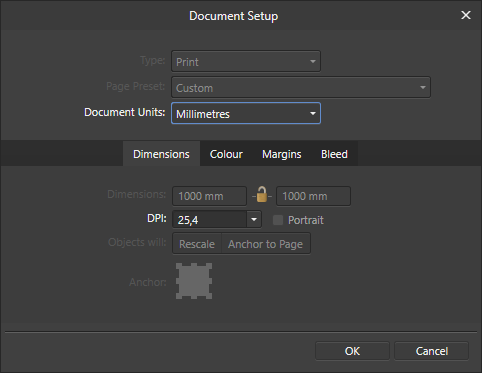Click the DPI value field 25,4
The height and width of the screenshot is (373, 482).
(x=209, y=220)
